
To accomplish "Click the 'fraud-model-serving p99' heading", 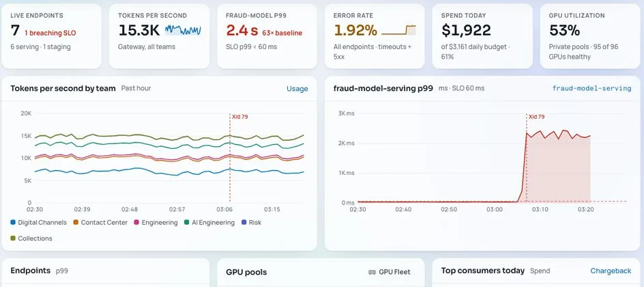I will (x=383, y=88).
